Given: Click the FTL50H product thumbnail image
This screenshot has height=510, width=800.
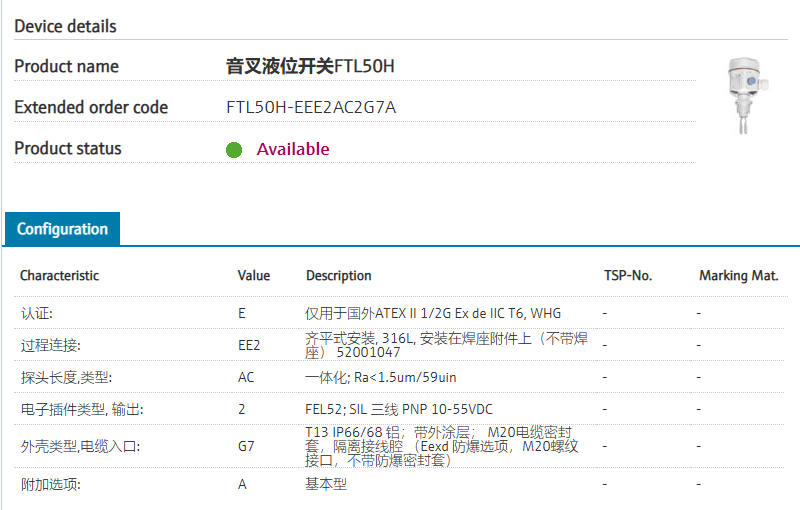Looking at the screenshot, I should (x=745, y=94).
